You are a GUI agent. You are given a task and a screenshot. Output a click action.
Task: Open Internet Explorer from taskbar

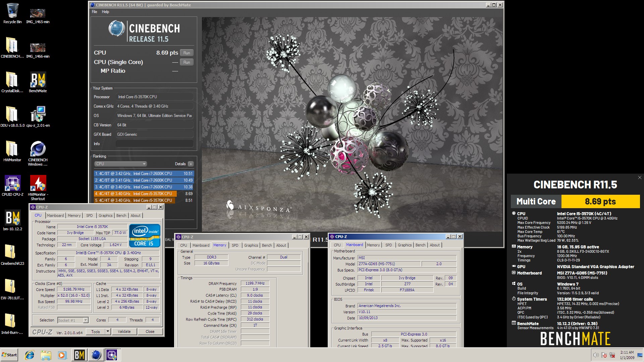click(x=30, y=355)
